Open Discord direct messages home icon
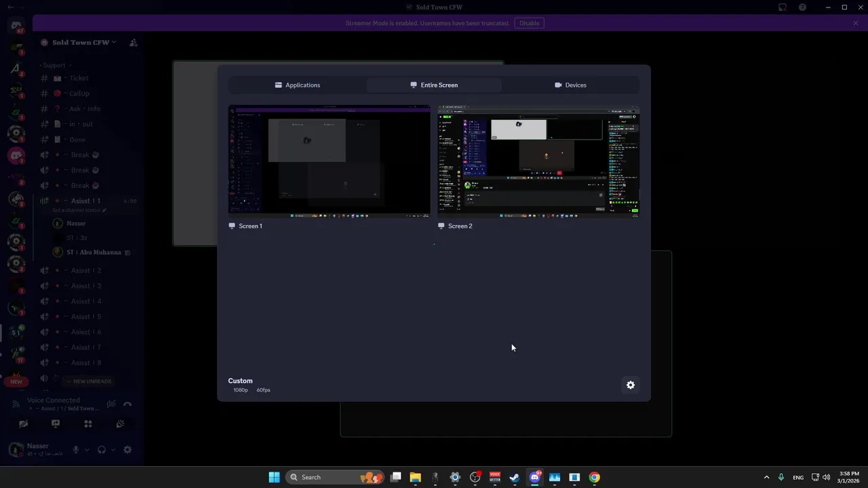 point(16,27)
